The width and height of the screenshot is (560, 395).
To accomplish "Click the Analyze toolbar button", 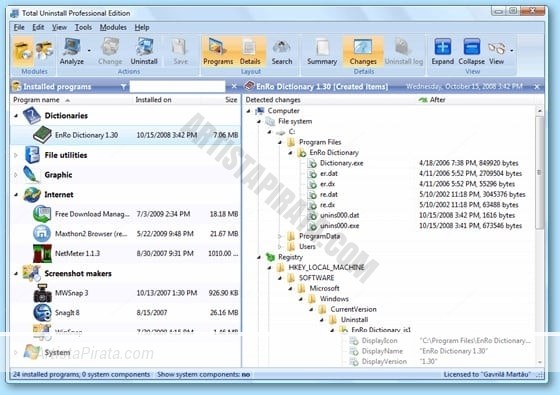I will [x=71, y=52].
